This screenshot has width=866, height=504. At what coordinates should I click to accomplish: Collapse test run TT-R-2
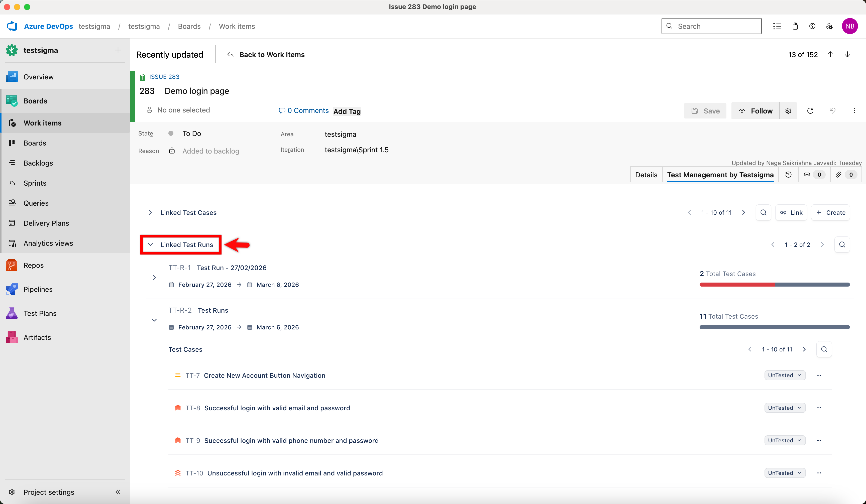(x=154, y=320)
